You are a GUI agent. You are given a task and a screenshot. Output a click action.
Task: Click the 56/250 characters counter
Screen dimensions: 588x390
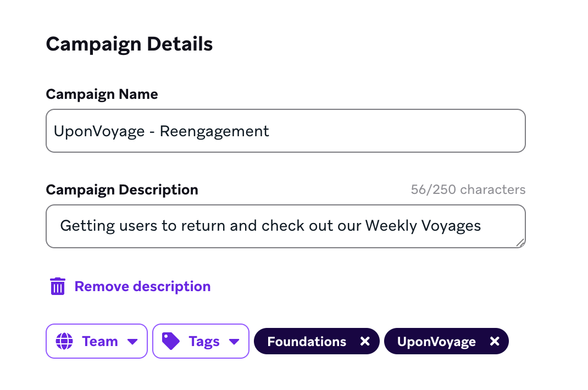click(x=468, y=190)
